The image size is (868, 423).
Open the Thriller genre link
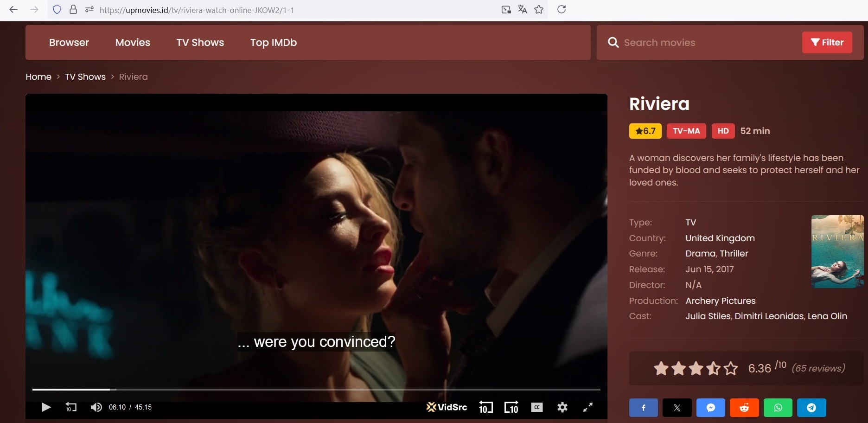[734, 254]
